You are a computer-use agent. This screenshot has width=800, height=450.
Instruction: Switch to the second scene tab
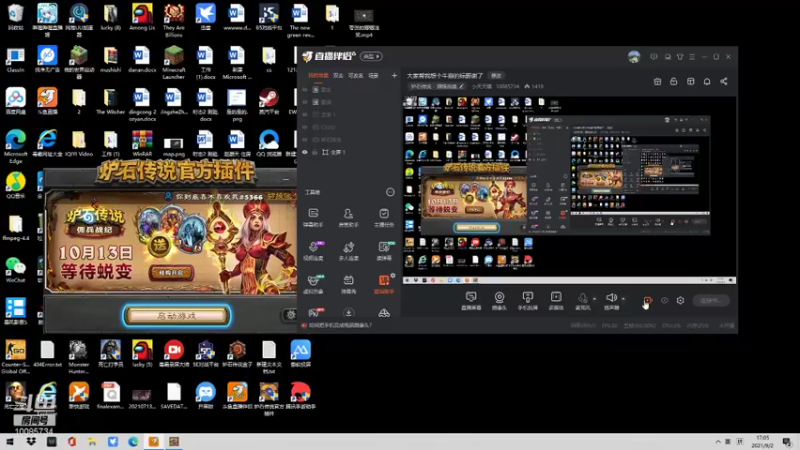(338, 76)
